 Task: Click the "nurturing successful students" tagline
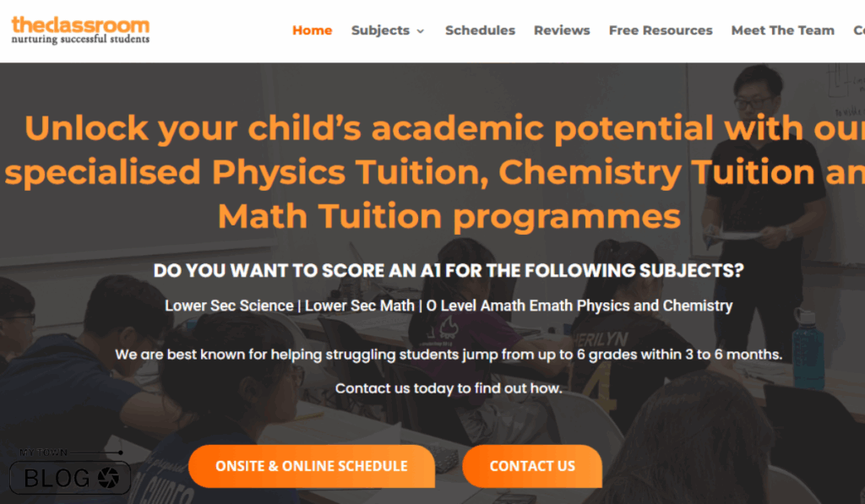click(x=80, y=40)
